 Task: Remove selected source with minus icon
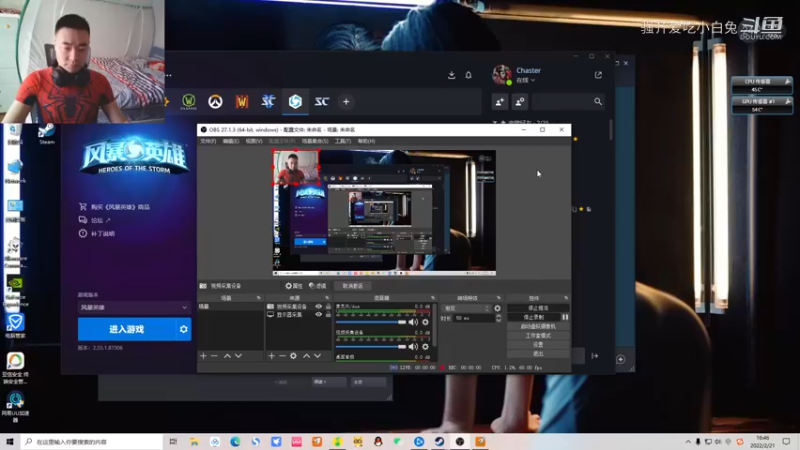click(282, 356)
